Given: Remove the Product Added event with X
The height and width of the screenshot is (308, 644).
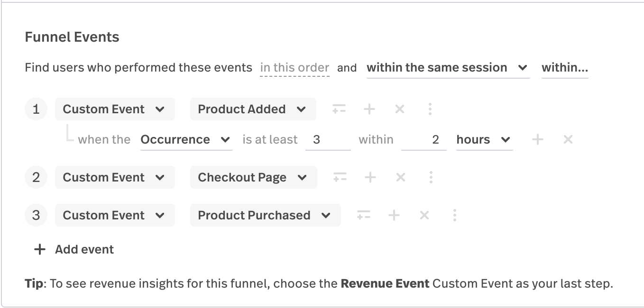Looking at the screenshot, I should coord(400,109).
